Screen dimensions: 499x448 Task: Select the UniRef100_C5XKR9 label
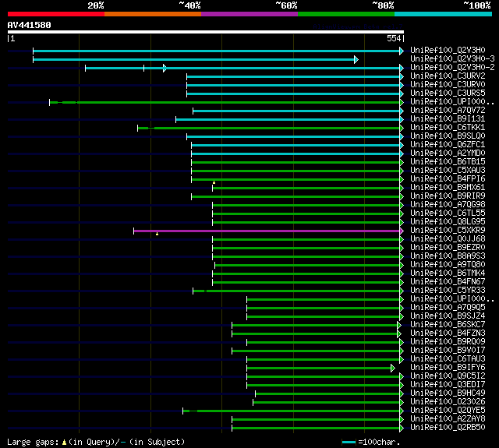tap(448, 231)
